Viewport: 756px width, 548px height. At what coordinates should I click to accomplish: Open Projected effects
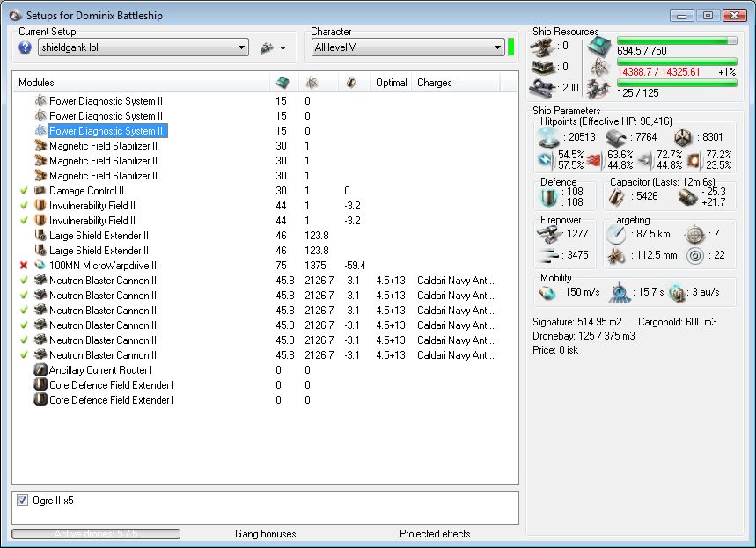[435, 534]
